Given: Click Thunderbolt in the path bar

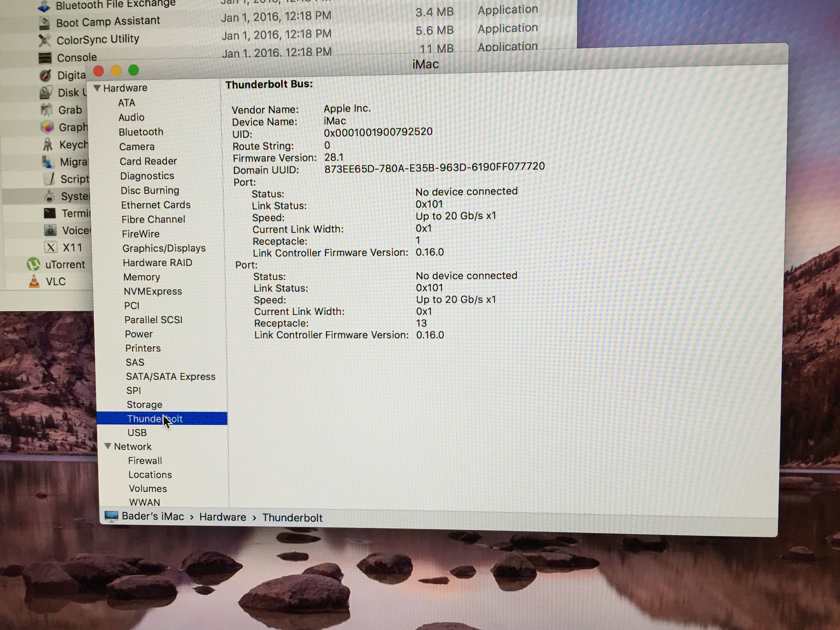Looking at the screenshot, I should click(x=292, y=518).
